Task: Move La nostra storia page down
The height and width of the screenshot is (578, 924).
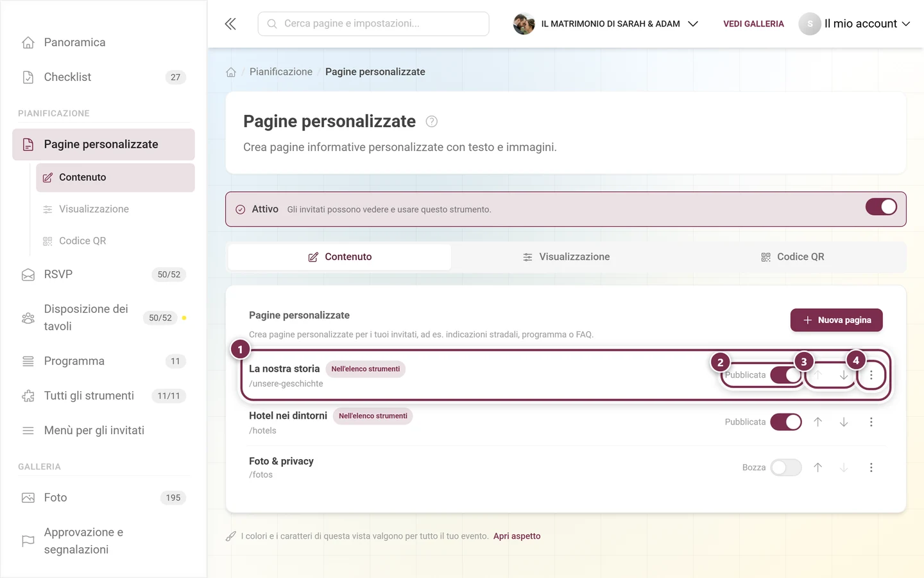Action: [844, 375]
